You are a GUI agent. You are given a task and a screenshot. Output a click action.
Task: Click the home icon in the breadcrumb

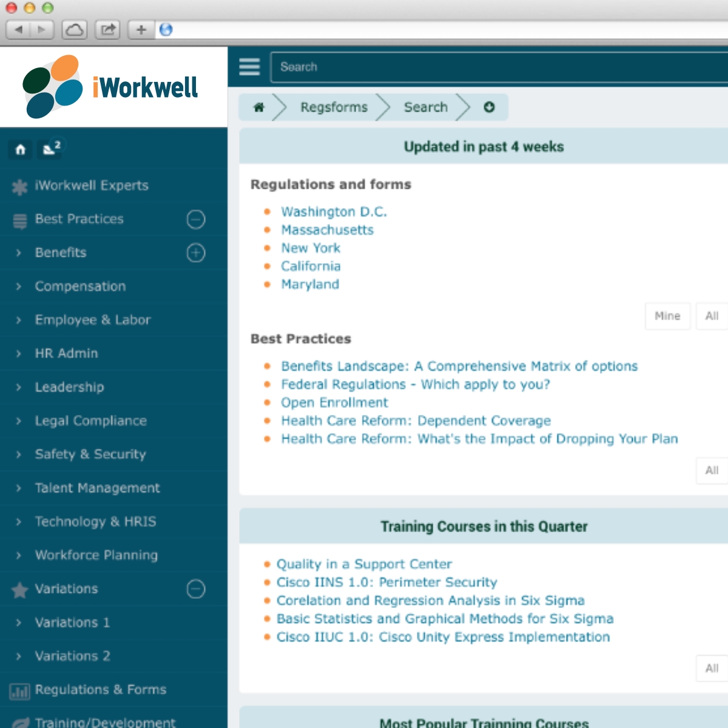tap(260, 107)
